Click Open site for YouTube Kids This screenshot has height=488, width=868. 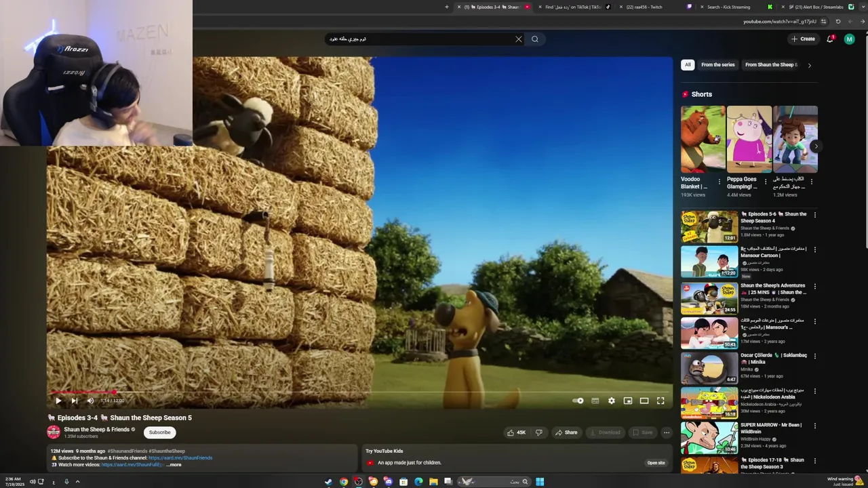pos(656,463)
